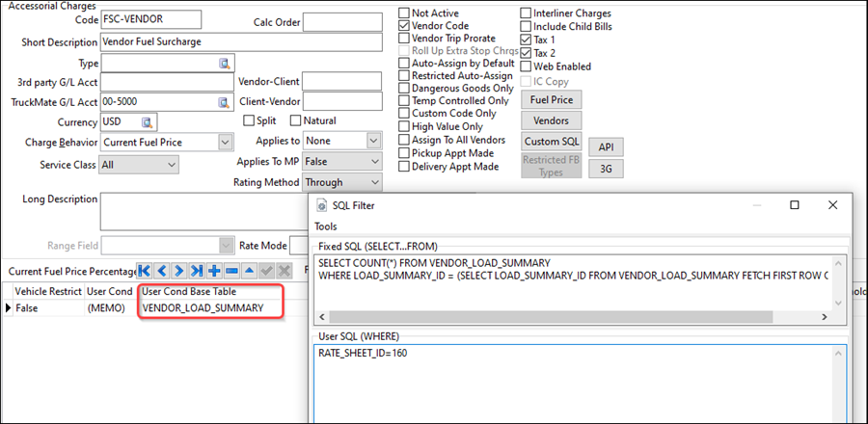Image resolution: width=868 pixels, height=424 pixels.
Task: Click the Vendors button
Action: click(552, 120)
